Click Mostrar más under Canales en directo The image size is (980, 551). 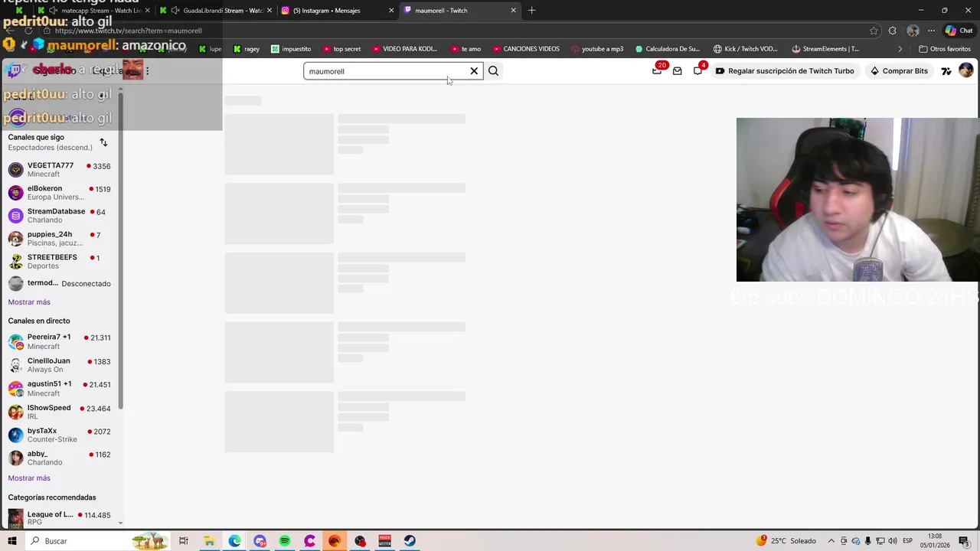29,478
